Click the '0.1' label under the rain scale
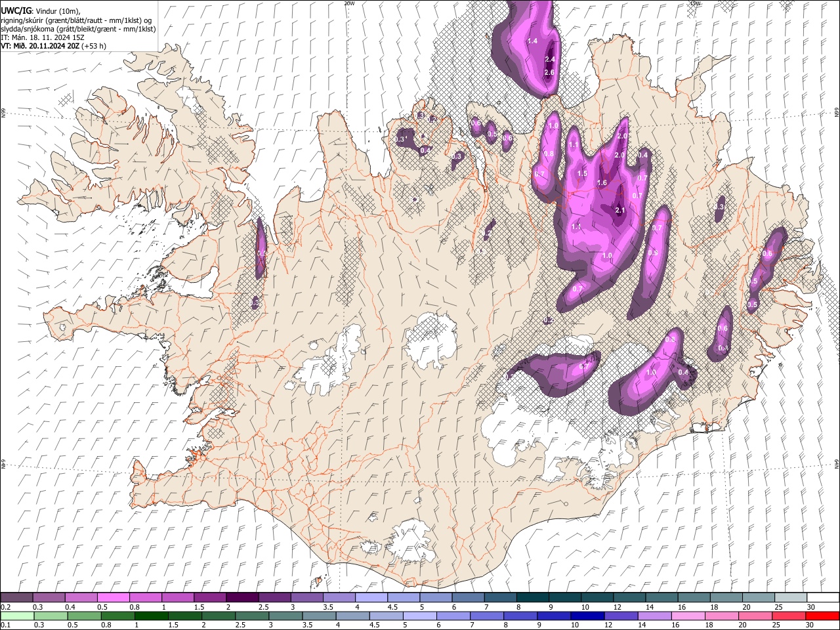840x630 pixels. tap(5, 625)
